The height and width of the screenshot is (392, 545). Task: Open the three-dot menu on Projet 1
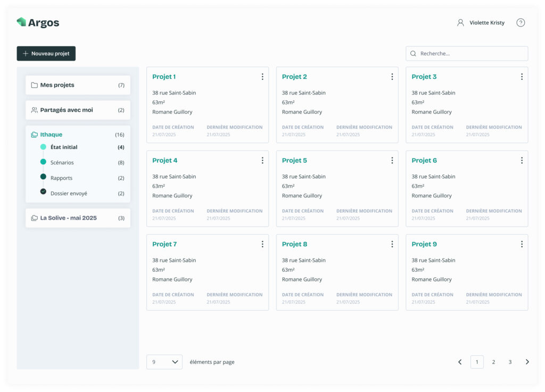pyautogui.click(x=262, y=77)
